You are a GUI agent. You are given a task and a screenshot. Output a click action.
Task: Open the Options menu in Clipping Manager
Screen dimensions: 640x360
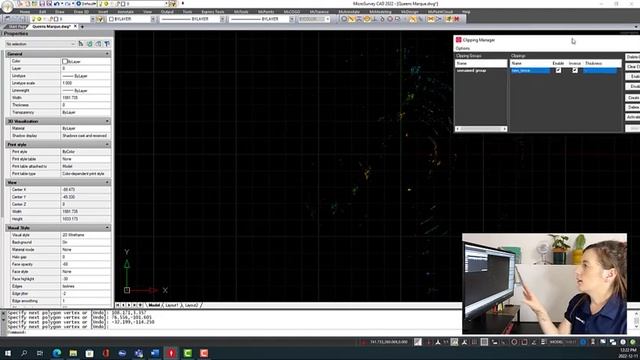click(462, 48)
